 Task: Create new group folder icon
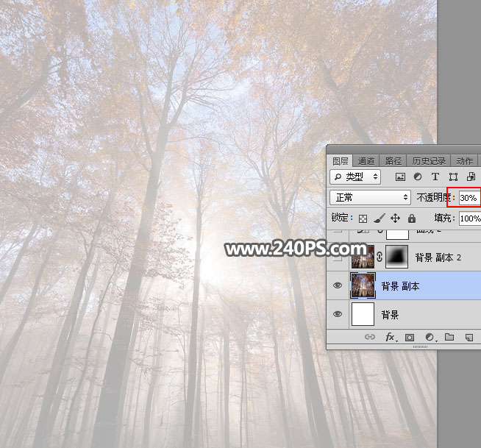[x=449, y=337]
